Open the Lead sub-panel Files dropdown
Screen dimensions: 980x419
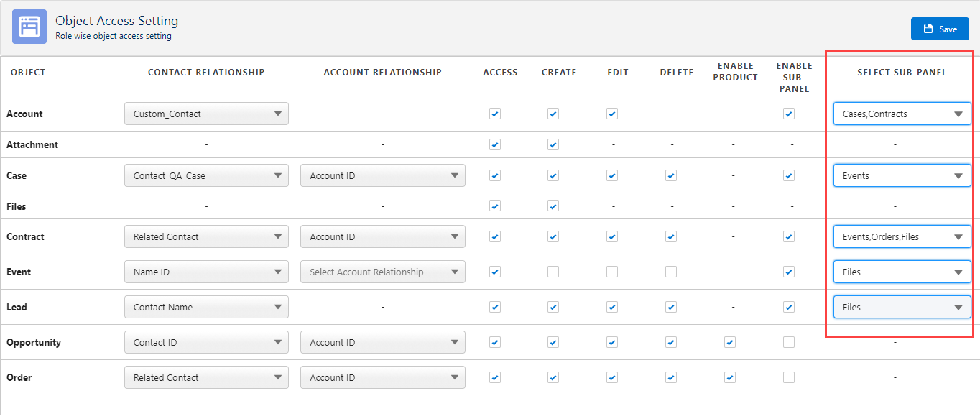[x=902, y=307]
